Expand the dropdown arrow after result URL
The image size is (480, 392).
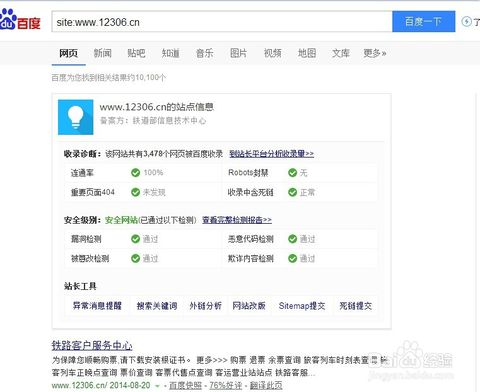pos(157,386)
